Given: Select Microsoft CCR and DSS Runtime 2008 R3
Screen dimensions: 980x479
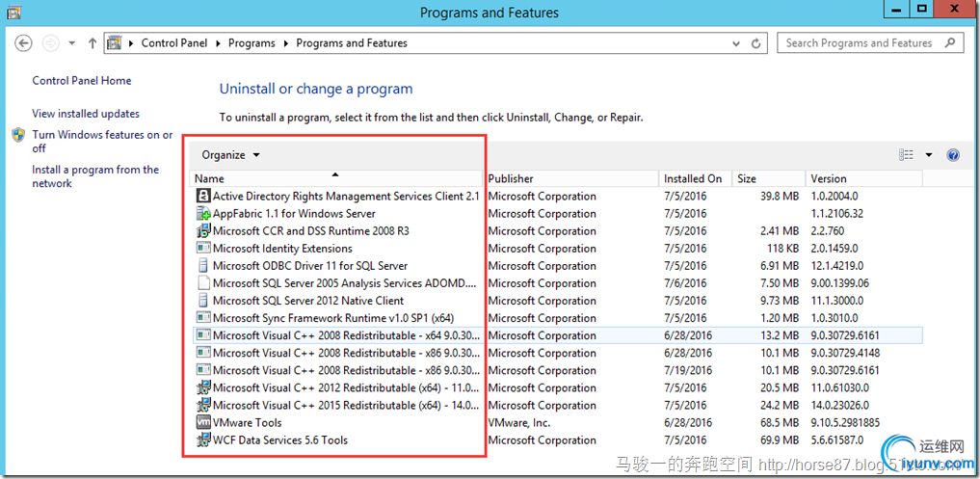Looking at the screenshot, I should (311, 230).
